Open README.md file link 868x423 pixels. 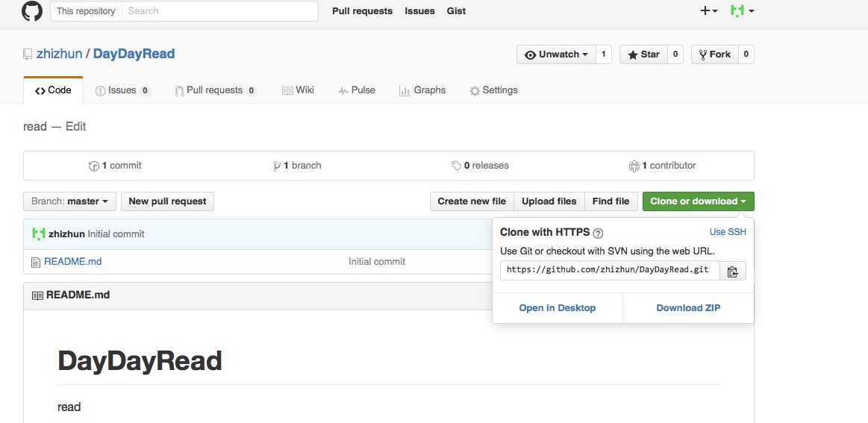coord(73,261)
